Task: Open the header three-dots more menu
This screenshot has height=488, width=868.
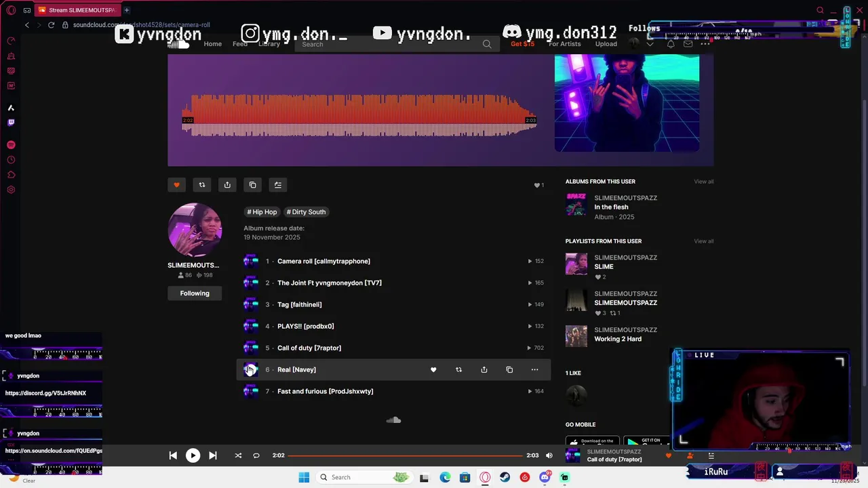Action: 705,44
